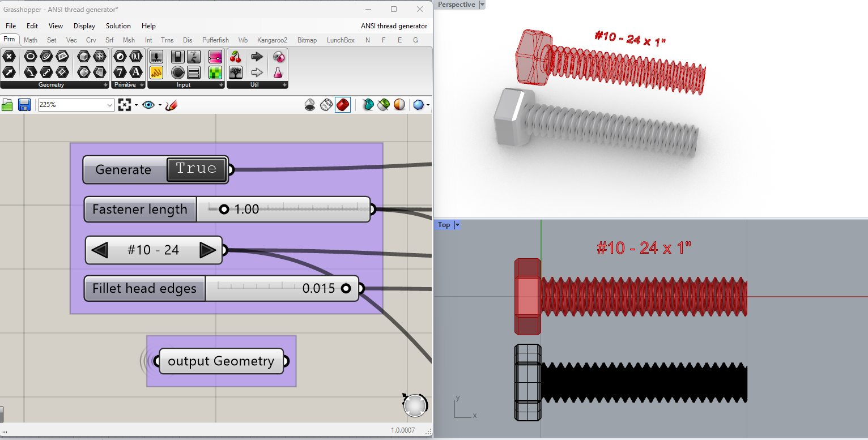Open the named views eye dropdown arrow
The width and height of the screenshot is (868, 440).
click(160, 105)
